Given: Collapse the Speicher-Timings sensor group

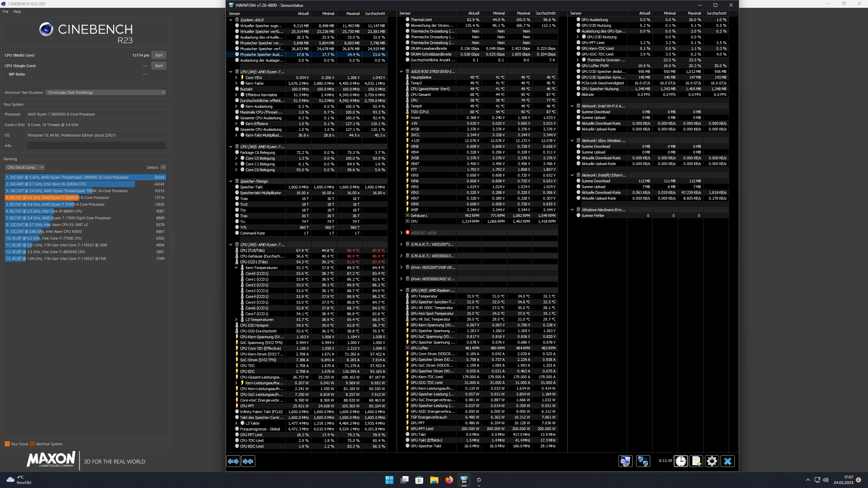Looking at the screenshot, I should [x=231, y=181].
